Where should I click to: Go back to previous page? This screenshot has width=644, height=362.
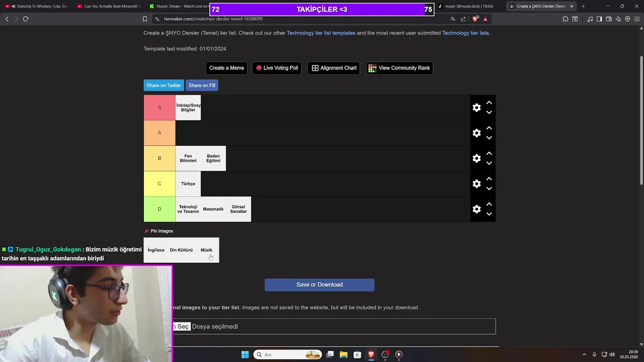coord(7,19)
